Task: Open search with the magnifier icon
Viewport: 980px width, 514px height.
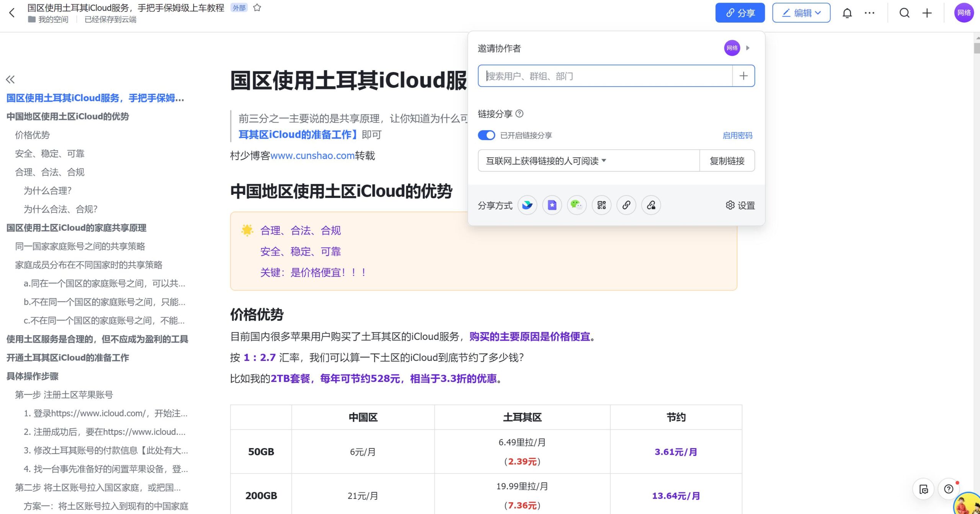Action: tap(904, 13)
